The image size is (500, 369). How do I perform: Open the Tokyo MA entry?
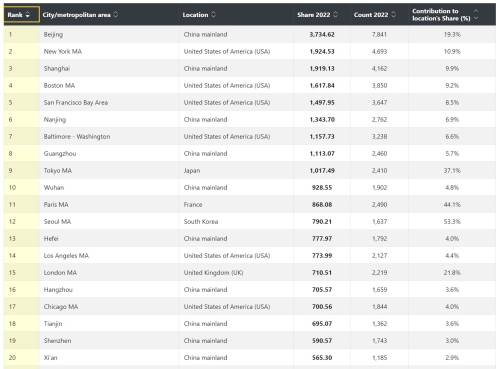coord(58,171)
